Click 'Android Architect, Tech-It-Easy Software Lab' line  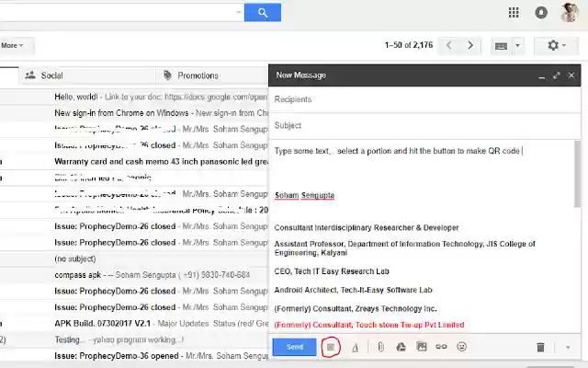pyautogui.click(x=353, y=290)
